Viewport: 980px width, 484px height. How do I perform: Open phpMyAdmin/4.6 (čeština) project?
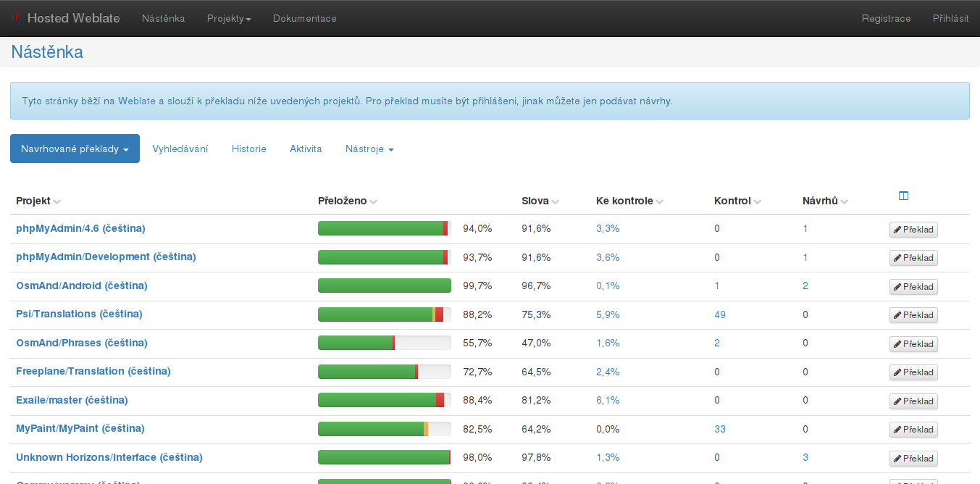[80, 228]
